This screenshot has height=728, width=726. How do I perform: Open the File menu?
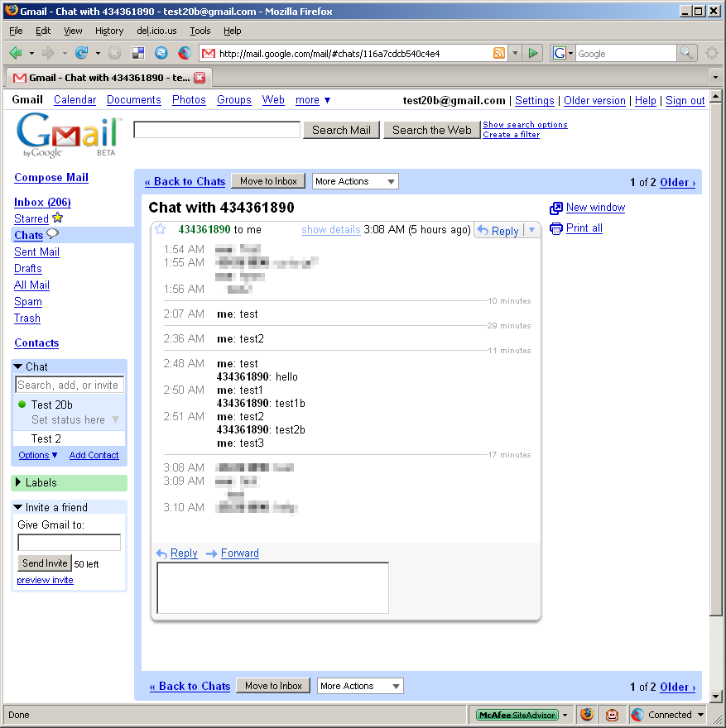click(x=16, y=31)
